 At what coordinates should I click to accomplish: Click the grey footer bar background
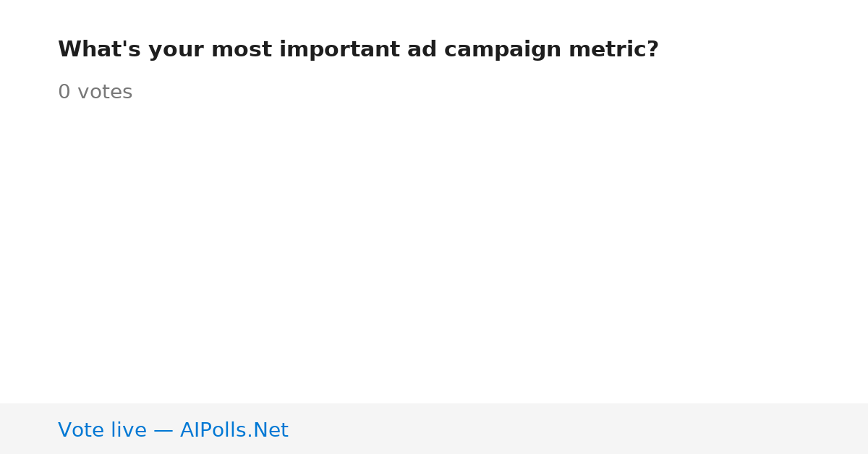coord(579,429)
